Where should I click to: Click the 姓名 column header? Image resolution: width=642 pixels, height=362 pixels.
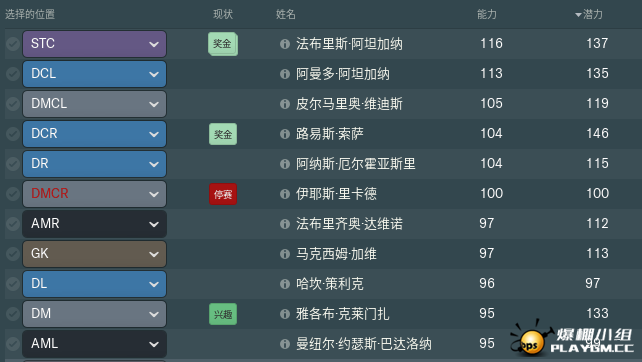coord(286,15)
